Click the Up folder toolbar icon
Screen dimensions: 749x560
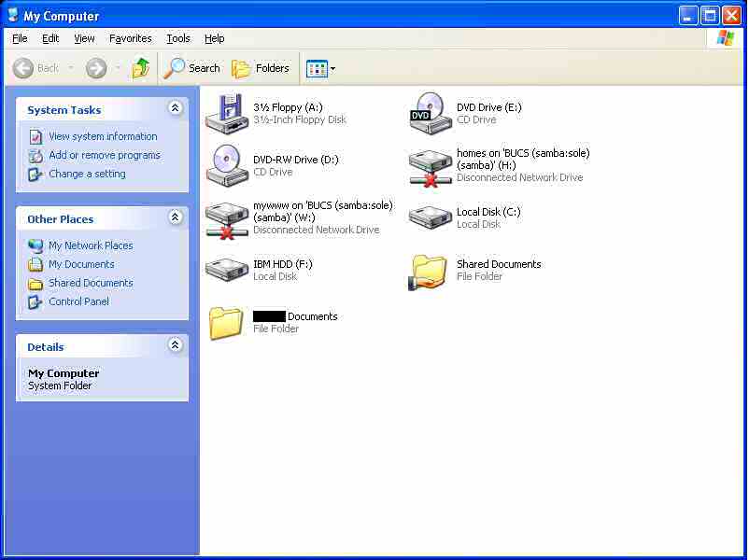[140, 68]
